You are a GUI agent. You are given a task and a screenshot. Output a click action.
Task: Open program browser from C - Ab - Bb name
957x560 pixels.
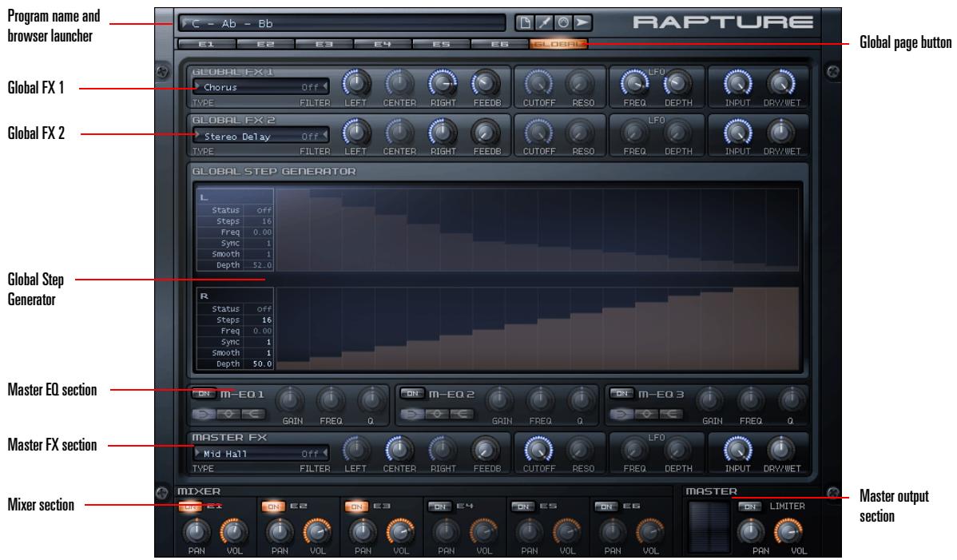tap(343, 23)
